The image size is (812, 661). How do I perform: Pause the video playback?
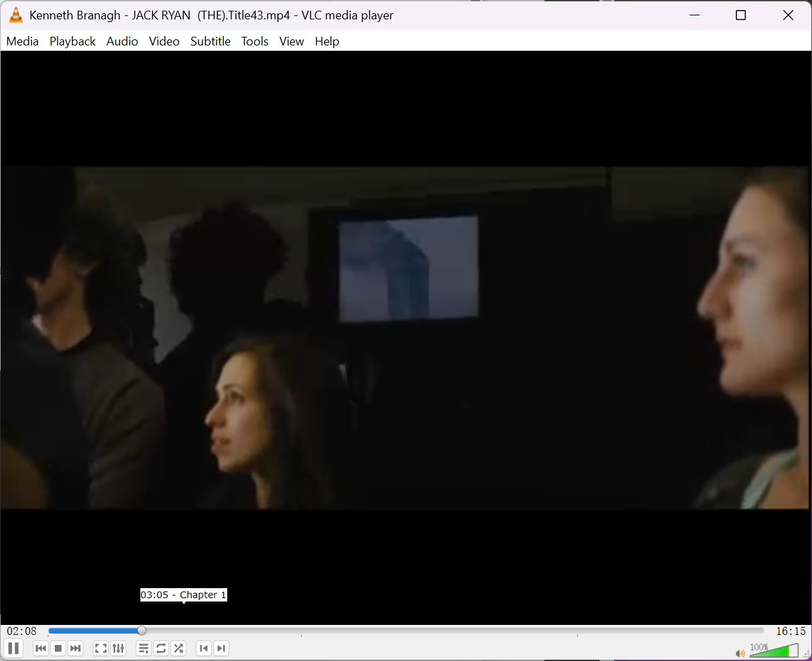coord(13,648)
